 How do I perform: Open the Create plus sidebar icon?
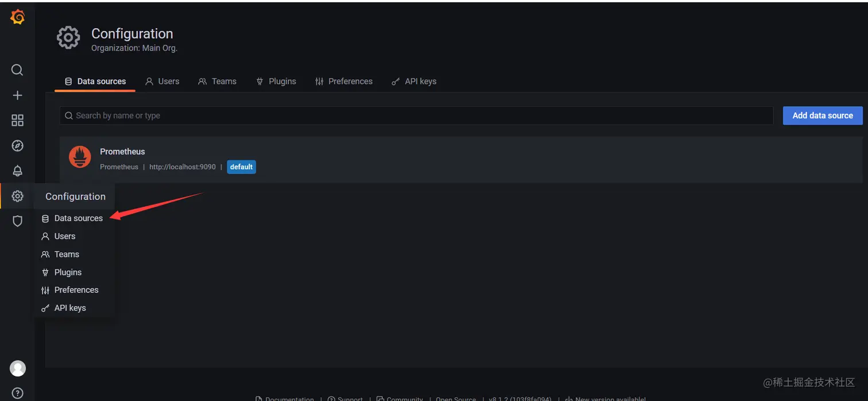(x=17, y=95)
